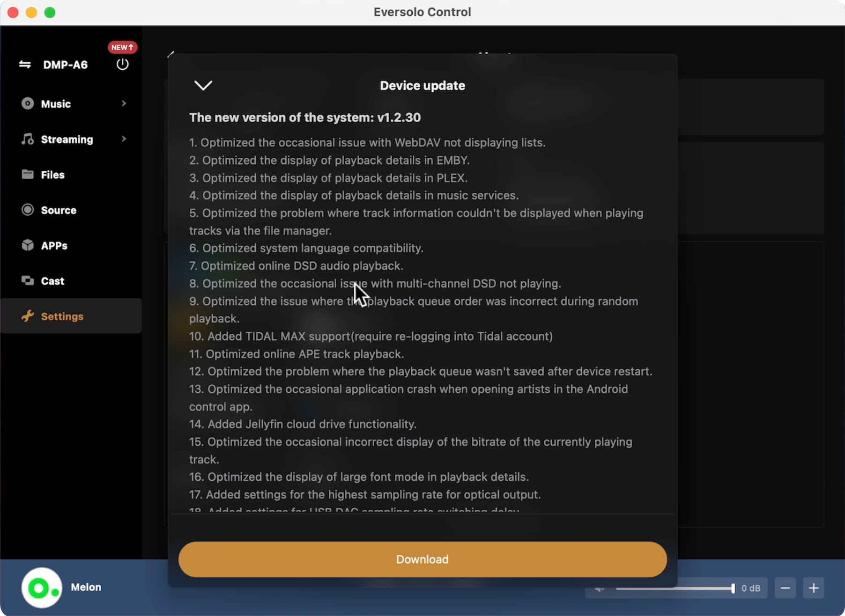Click the Files folder icon

pos(28,175)
